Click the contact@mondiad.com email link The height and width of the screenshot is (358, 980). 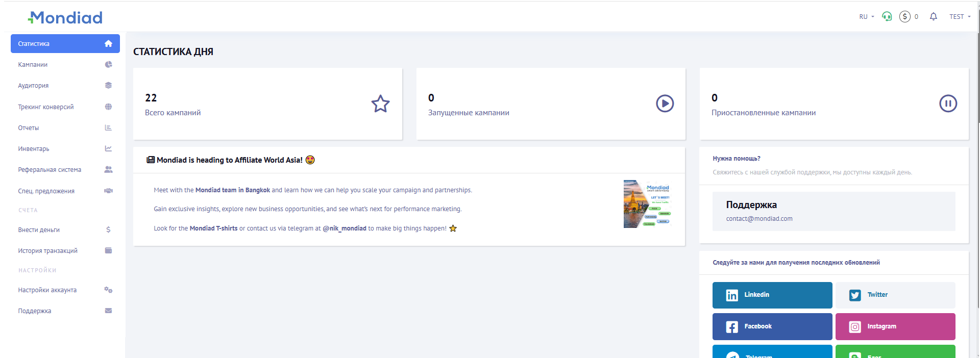(759, 219)
